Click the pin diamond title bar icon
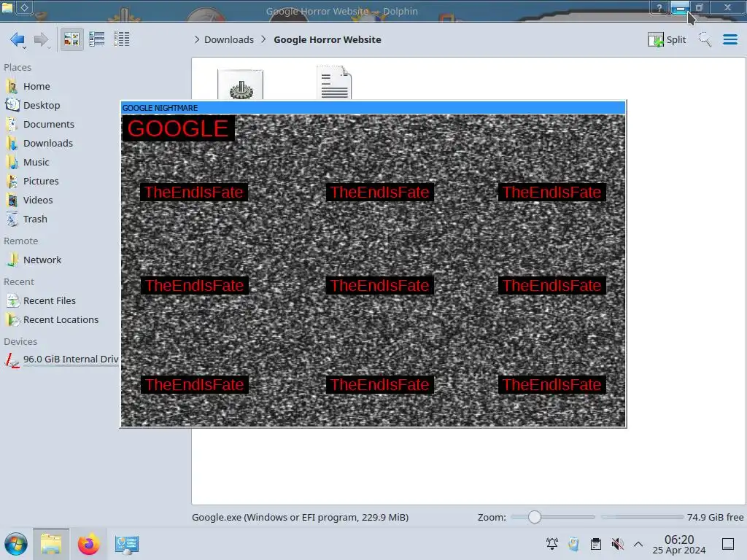 click(x=25, y=7)
